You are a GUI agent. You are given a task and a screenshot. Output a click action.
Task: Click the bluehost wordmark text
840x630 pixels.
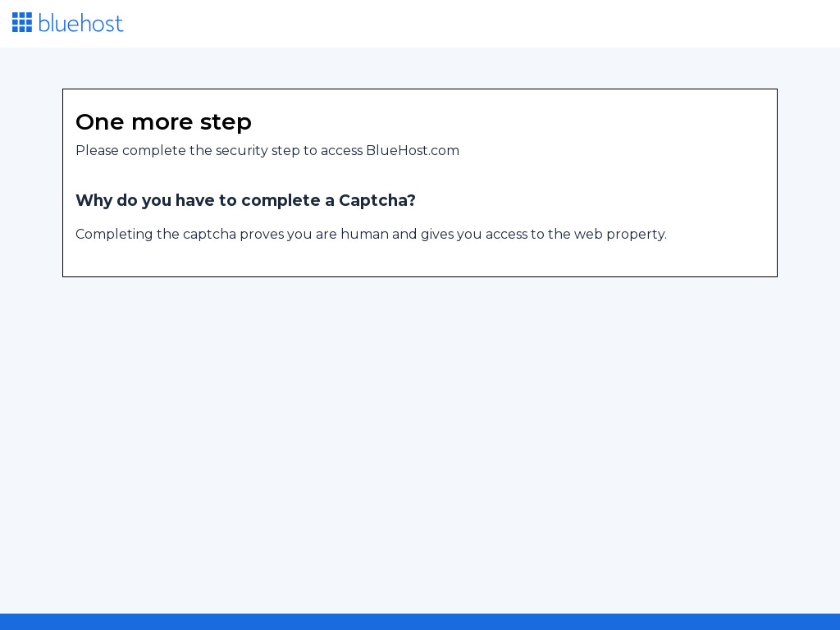pos(80,23)
